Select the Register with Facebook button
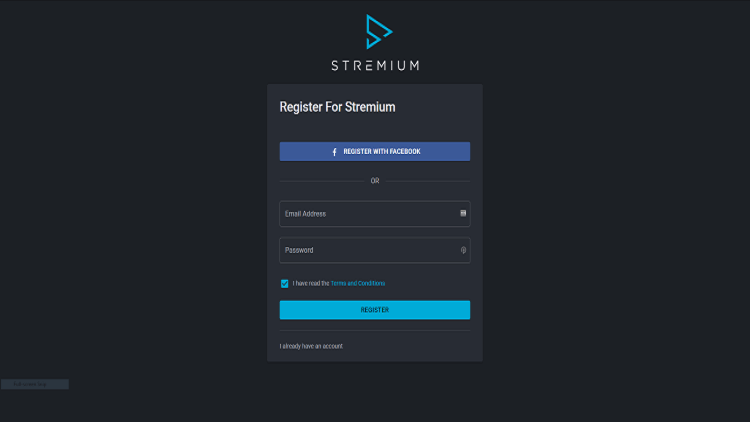 pos(375,152)
